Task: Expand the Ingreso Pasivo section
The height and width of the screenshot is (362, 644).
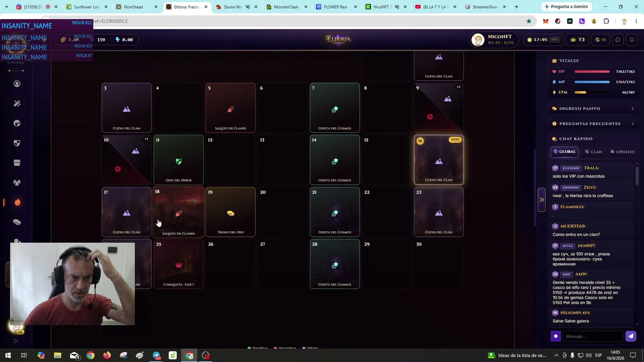Action: click(593, 109)
